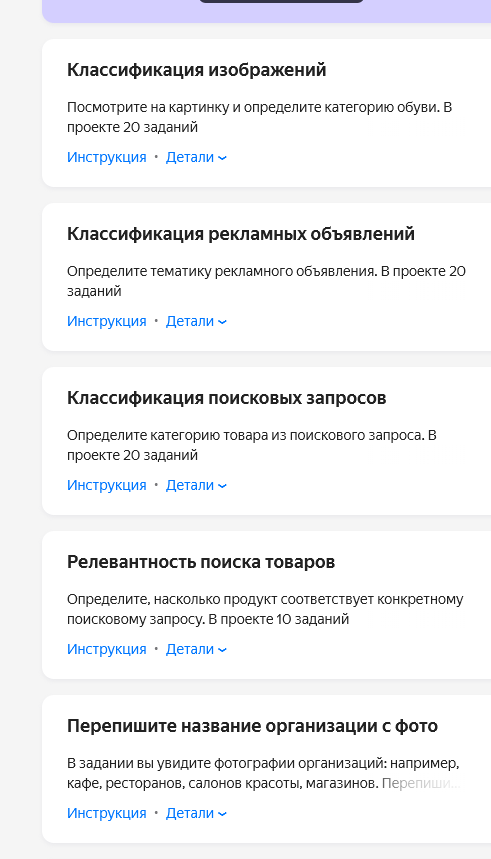Image resolution: width=491 pixels, height=859 pixels.
Task: Click Перепишите название организации с фото title
Action: (x=253, y=726)
